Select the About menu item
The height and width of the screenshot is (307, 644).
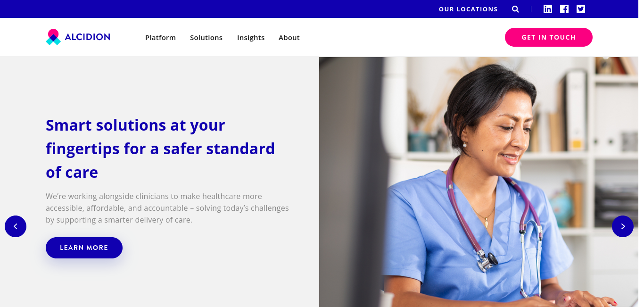(289, 38)
